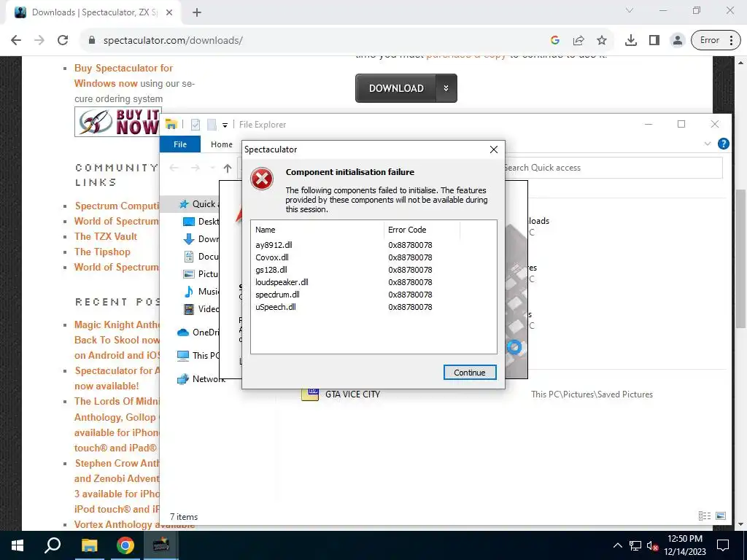747x560 pixels.
Task: Click the Forward arrow in File Explorer
Action: [x=195, y=168]
